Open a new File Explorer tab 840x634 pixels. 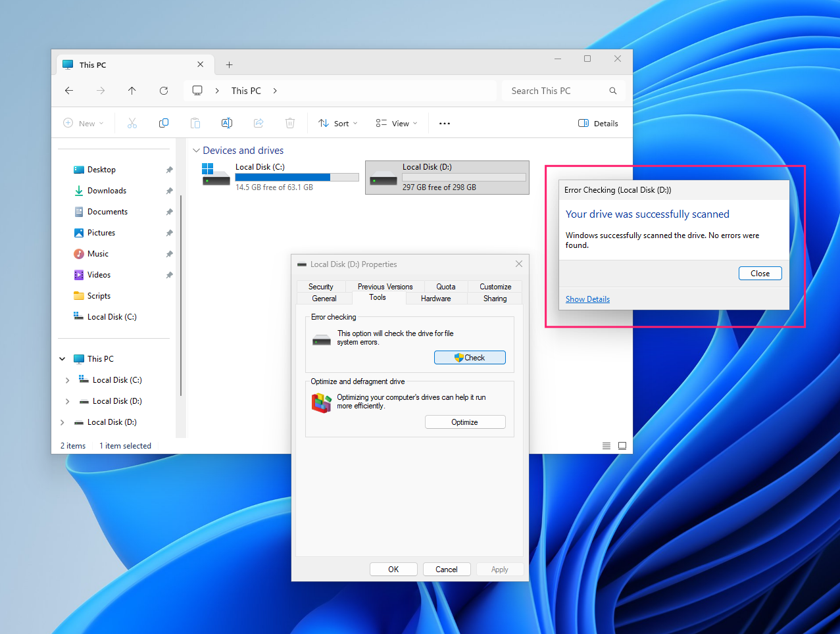point(230,64)
